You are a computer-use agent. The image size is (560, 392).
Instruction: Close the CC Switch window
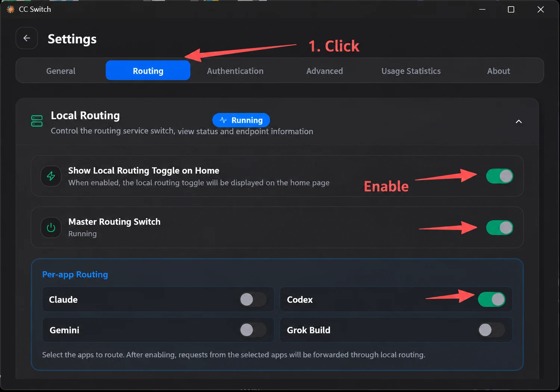(541, 9)
